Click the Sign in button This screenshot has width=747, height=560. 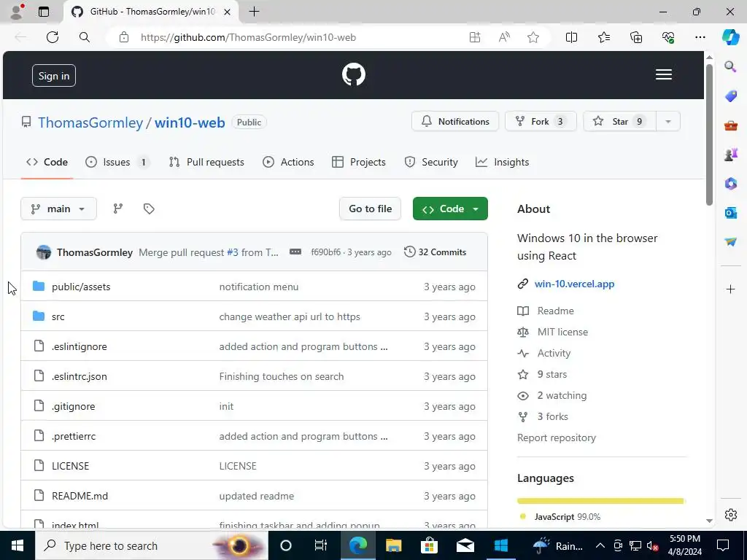point(54,76)
